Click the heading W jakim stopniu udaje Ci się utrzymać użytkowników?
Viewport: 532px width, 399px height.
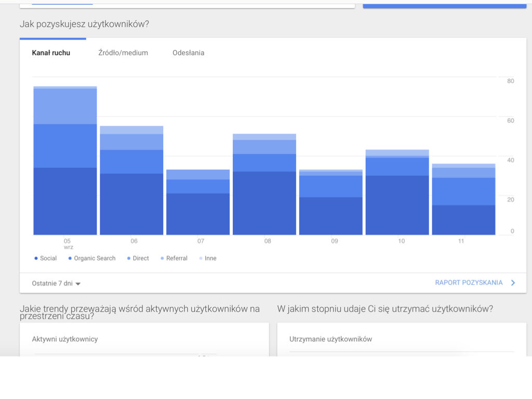[385, 309]
